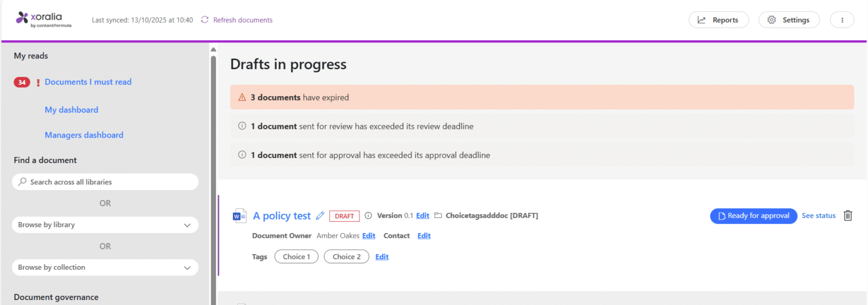
Task: Click the sidebar scrollbar up arrow
Action: [x=213, y=50]
